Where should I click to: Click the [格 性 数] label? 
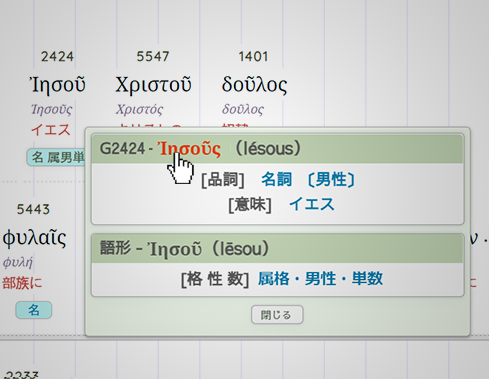215,279
